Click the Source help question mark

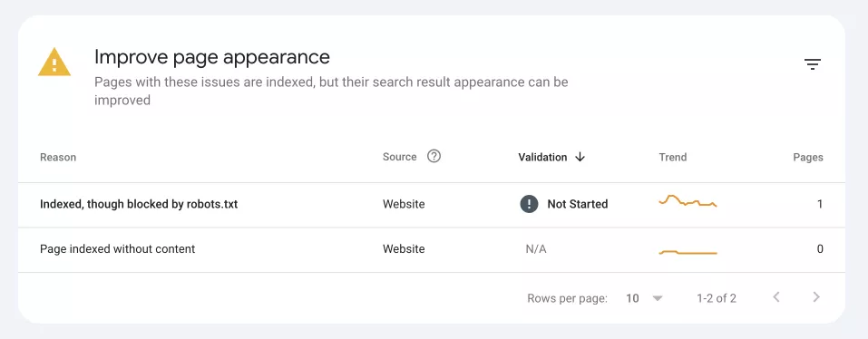[434, 157]
